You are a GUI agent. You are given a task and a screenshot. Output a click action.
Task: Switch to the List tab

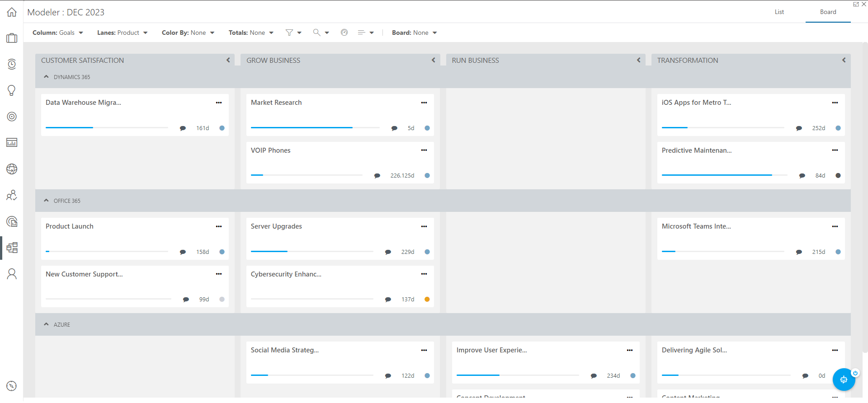click(x=779, y=12)
